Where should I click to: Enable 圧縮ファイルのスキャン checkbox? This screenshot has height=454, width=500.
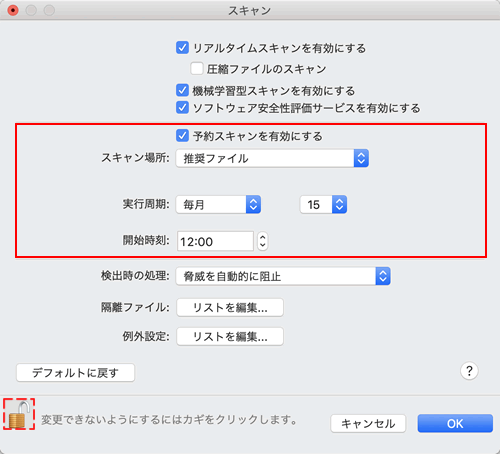click(x=197, y=69)
